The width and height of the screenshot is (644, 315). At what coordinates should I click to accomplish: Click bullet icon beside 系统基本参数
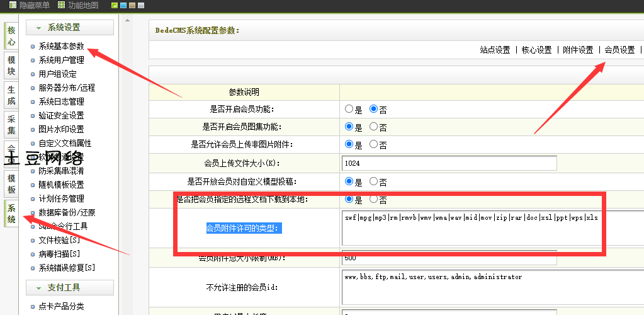[x=33, y=47]
